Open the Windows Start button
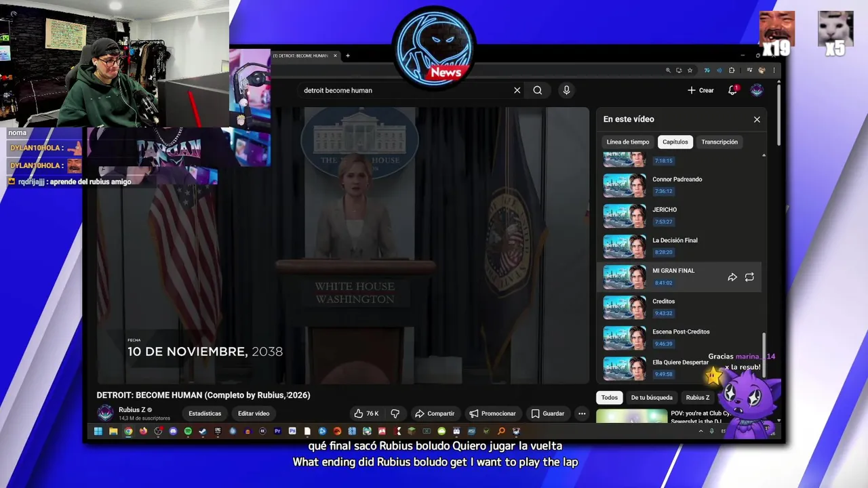Screen dimensions: 868x488 pyautogui.click(x=98, y=431)
